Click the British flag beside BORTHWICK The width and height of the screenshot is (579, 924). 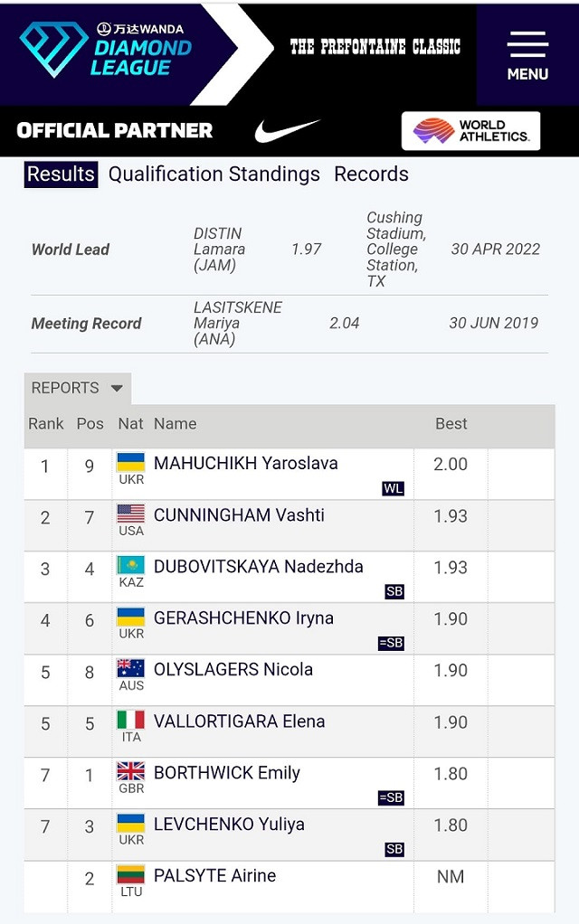(x=131, y=771)
